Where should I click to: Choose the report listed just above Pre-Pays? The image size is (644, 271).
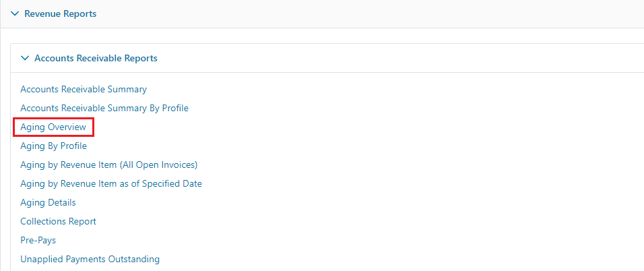[x=59, y=222]
